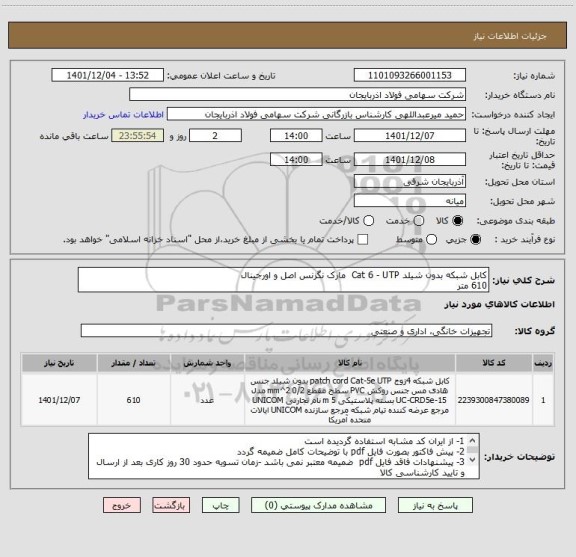
Task: Open مشاهده مدارک پیوستی (0) button
Action: 318,505
